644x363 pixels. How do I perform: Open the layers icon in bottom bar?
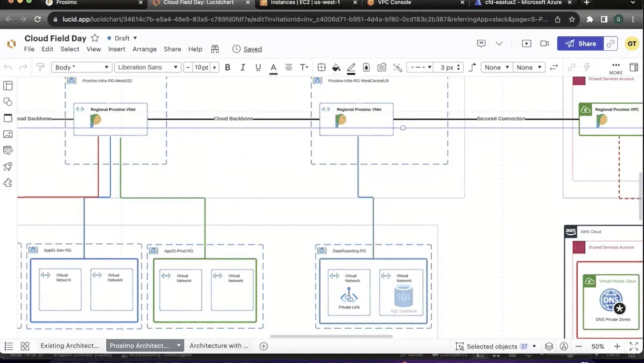pyautogui.click(x=549, y=346)
